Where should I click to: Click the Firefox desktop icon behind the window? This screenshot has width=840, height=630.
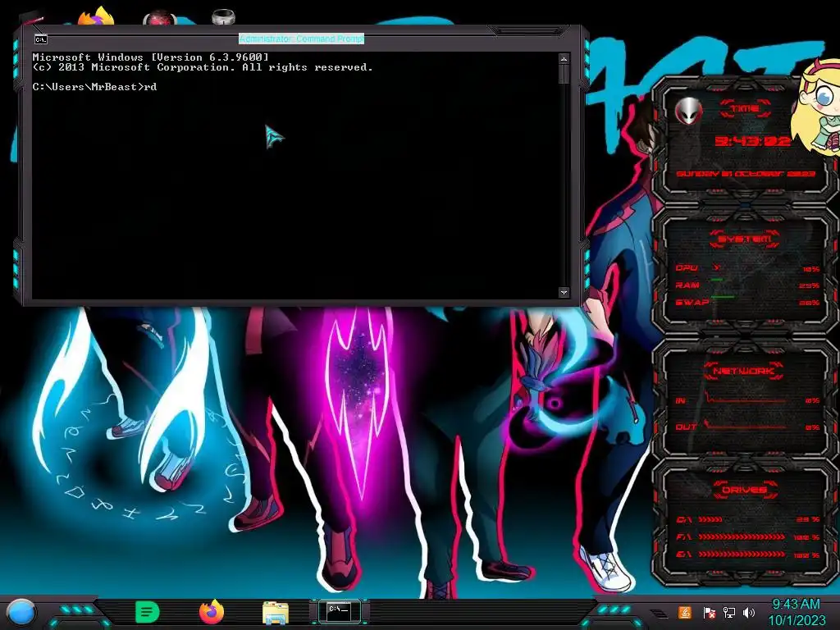pyautogui.click(x=97, y=16)
